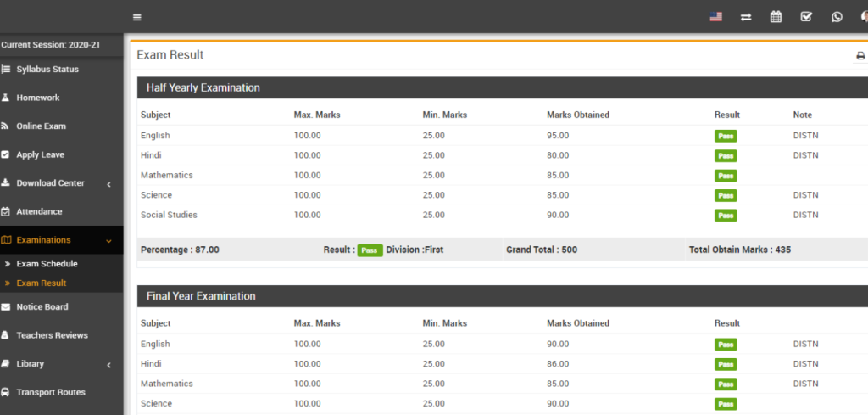Select Apply Leave in sidebar
Viewport: 868px width, 415px height.
pyautogui.click(x=40, y=155)
